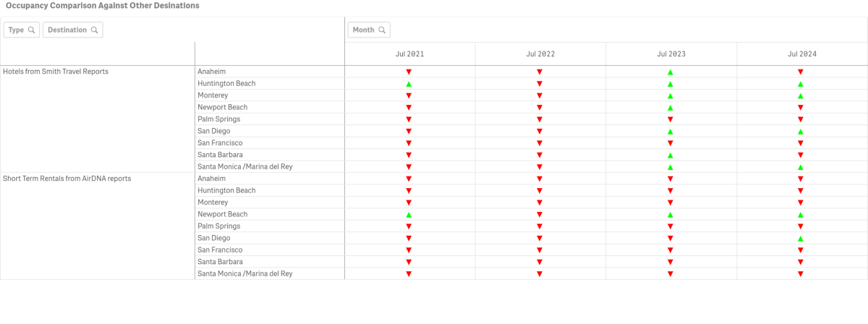Click green up arrow for Rentals Newport Beach Jul 2023

click(x=671, y=215)
